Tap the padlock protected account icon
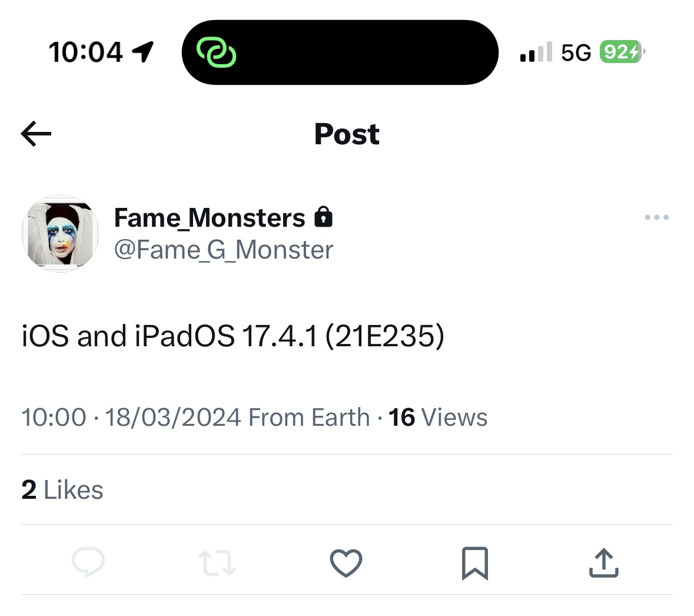The image size is (694, 616). coord(323,217)
